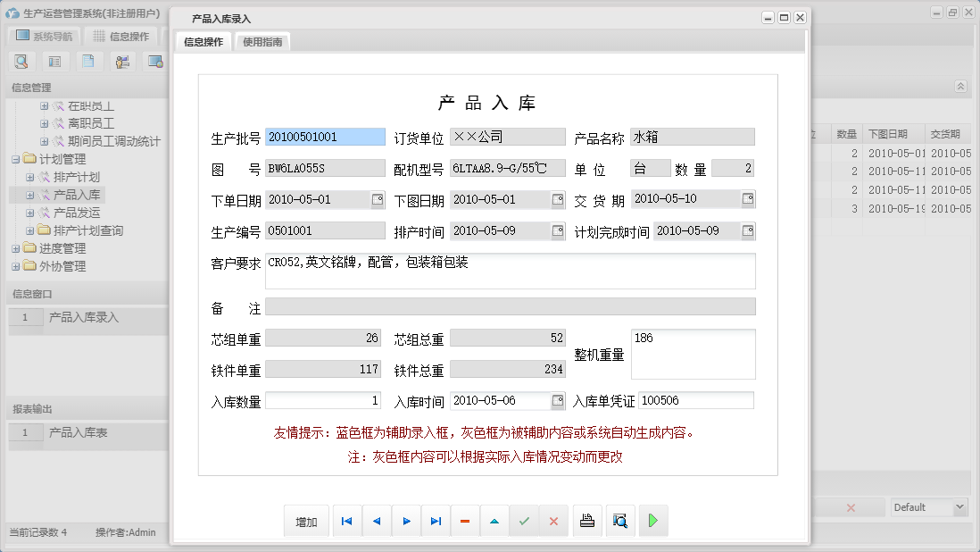Confirm changes with the green checkmark icon
The width and height of the screenshot is (980, 552).
525,520
